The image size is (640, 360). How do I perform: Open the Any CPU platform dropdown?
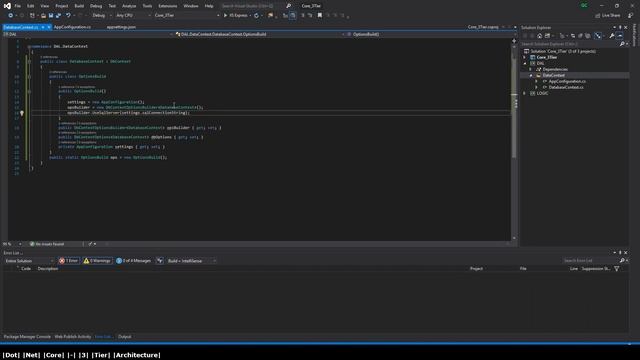(133, 16)
